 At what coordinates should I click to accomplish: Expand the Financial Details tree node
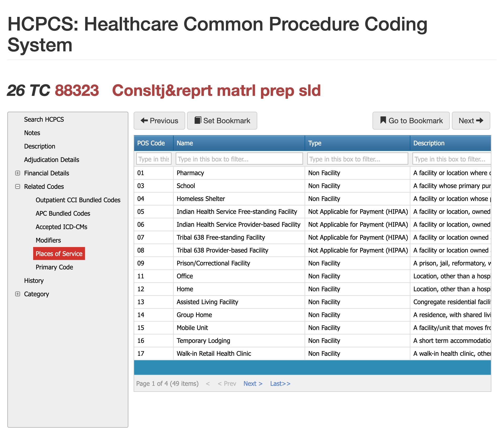click(18, 173)
